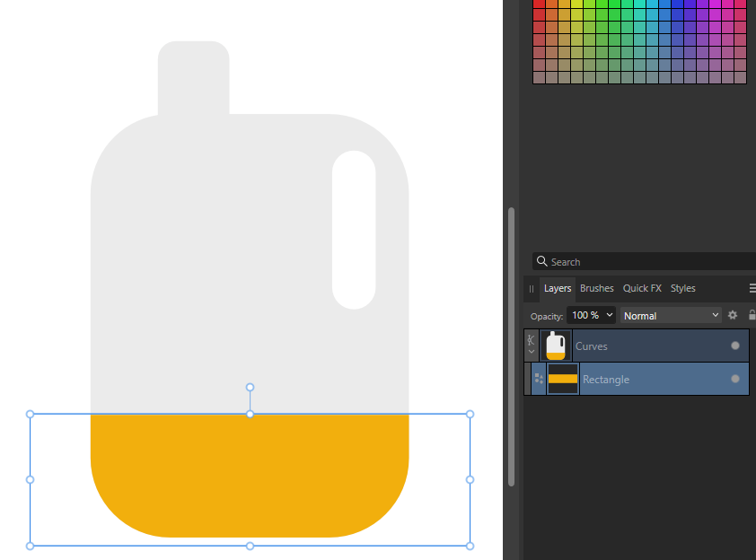Click the bottom-left selection handle on canvas

coord(30,546)
